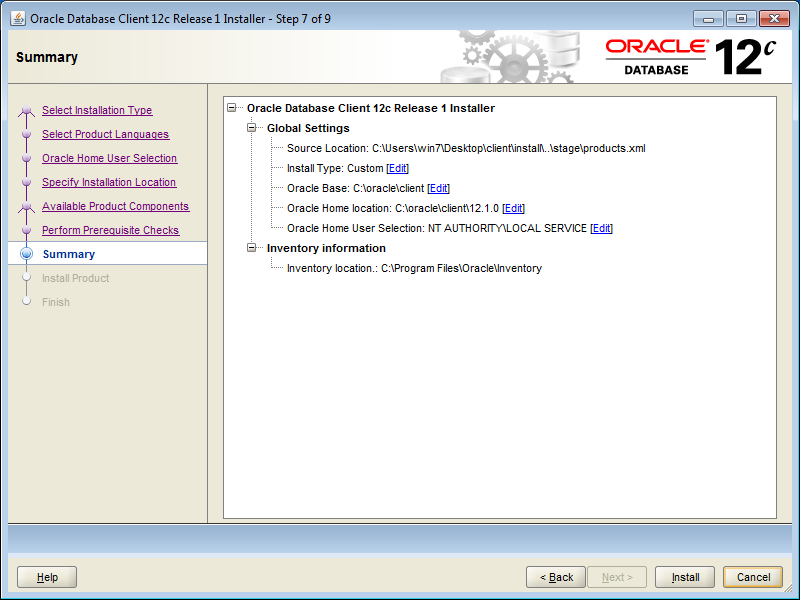The width and height of the screenshot is (800, 600).
Task: Click the Oracle Home User Selection step marker
Action: pyautogui.click(x=27, y=158)
